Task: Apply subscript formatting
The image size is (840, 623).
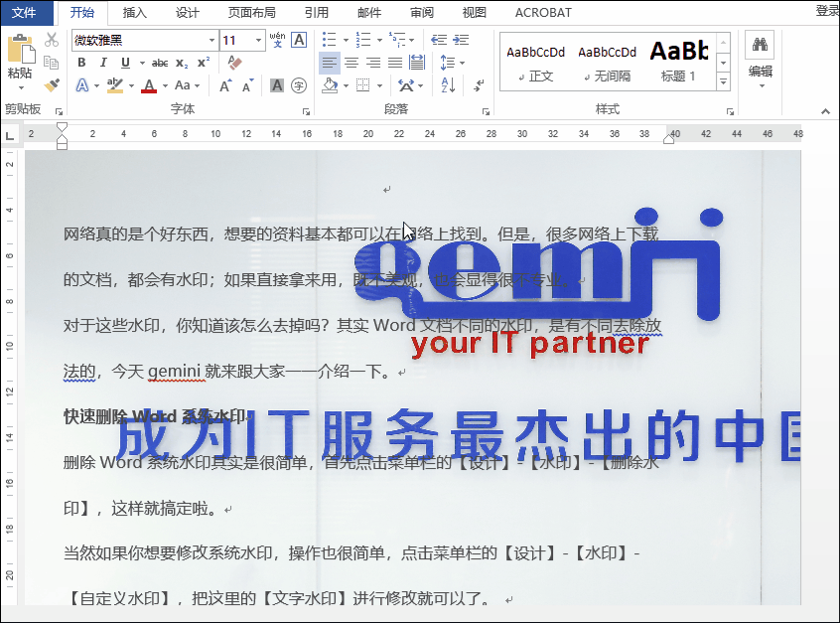Action: pyautogui.click(x=182, y=62)
